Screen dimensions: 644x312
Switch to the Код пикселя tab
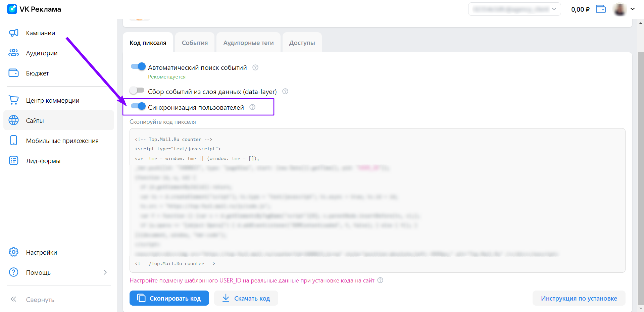pos(148,43)
